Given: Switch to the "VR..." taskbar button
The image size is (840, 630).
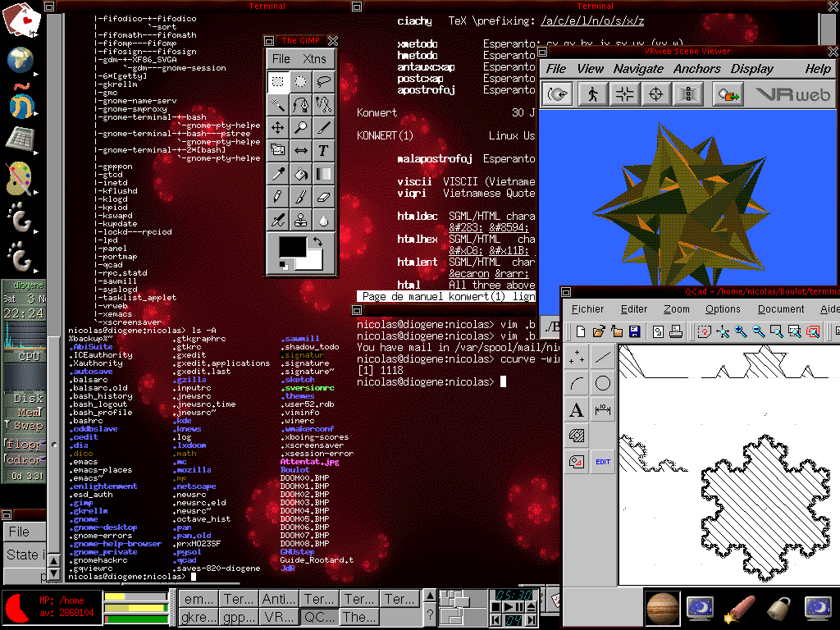Looking at the screenshot, I should tap(279, 617).
